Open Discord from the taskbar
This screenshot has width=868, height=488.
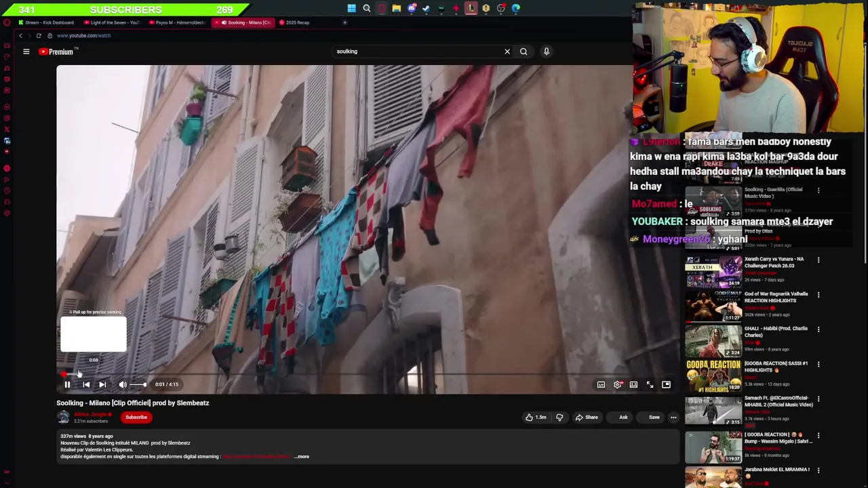coord(412,8)
